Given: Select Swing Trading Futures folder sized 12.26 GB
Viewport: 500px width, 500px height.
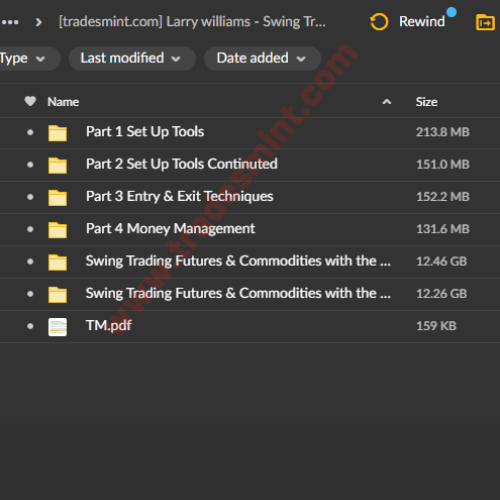Looking at the screenshot, I should pos(238,293).
